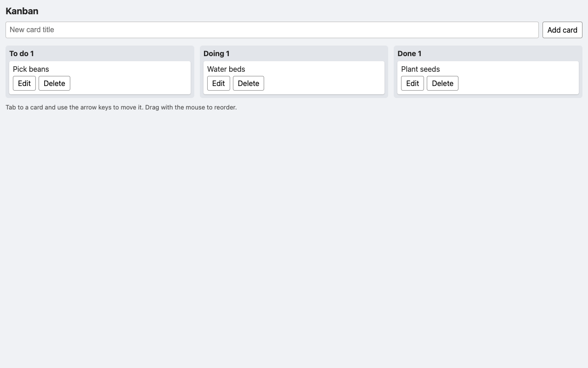The width and height of the screenshot is (588, 368).
Task: Edit the Plant seeds card
Action: (x=413, y=83)
